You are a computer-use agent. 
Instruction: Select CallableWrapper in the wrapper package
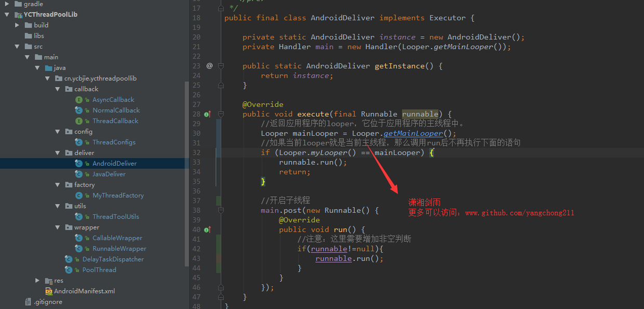point(117,238)
